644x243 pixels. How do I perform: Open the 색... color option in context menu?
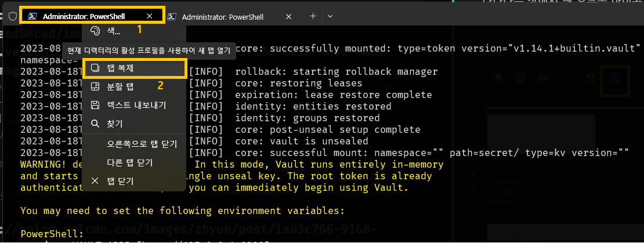pos(134,31)
